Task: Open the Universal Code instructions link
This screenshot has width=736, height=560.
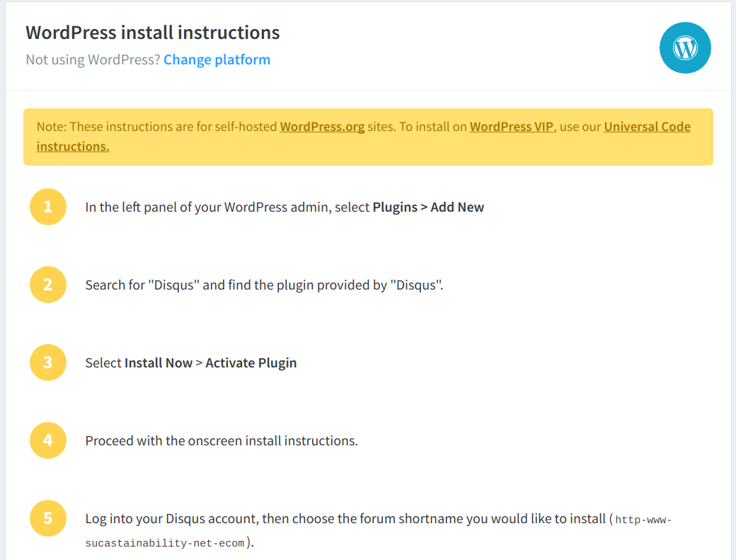Action: [x=647, y=126]
